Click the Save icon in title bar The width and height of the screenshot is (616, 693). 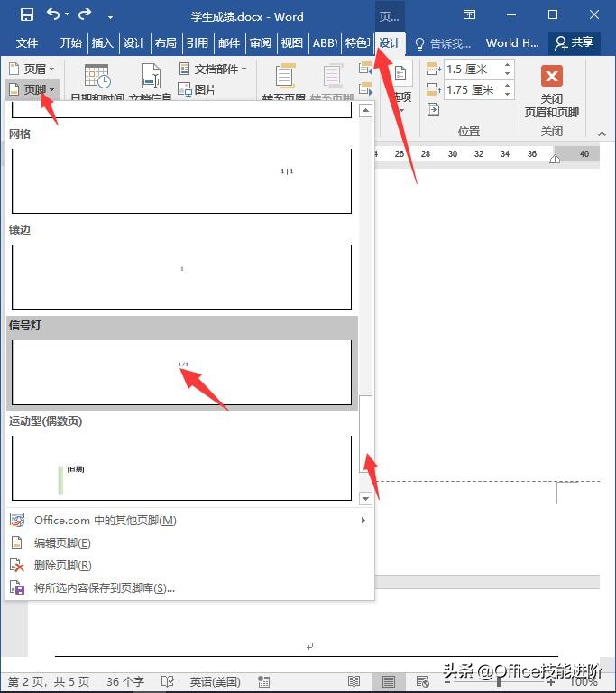coord(27,15)
